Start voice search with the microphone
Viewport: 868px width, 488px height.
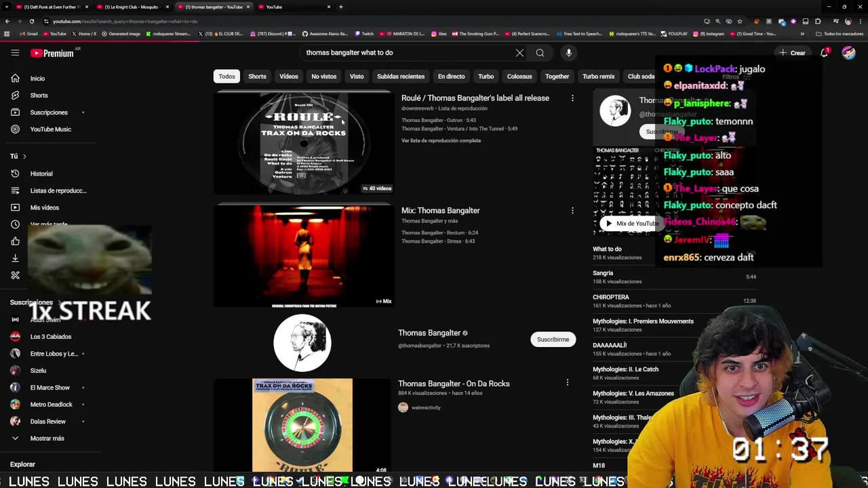coord(569,53)
